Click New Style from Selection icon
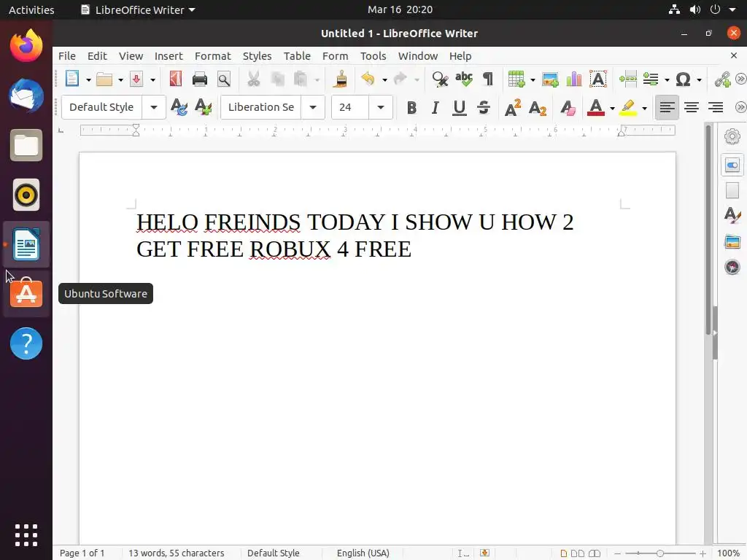Viewport: 747px width, 560px height. click(204, 107)
